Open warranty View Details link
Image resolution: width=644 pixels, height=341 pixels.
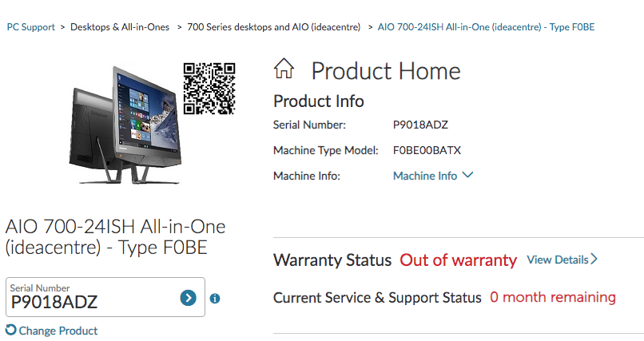point(557,260)
